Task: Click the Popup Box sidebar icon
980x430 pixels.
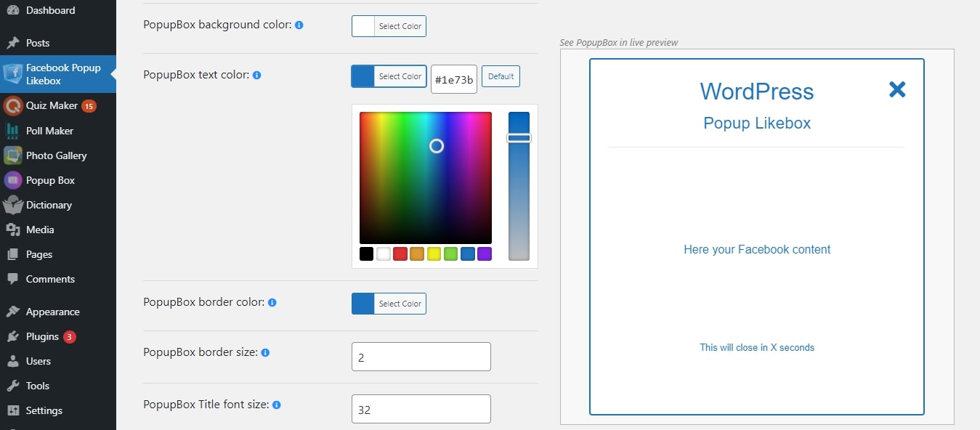Action: click(x=13, y=180)
